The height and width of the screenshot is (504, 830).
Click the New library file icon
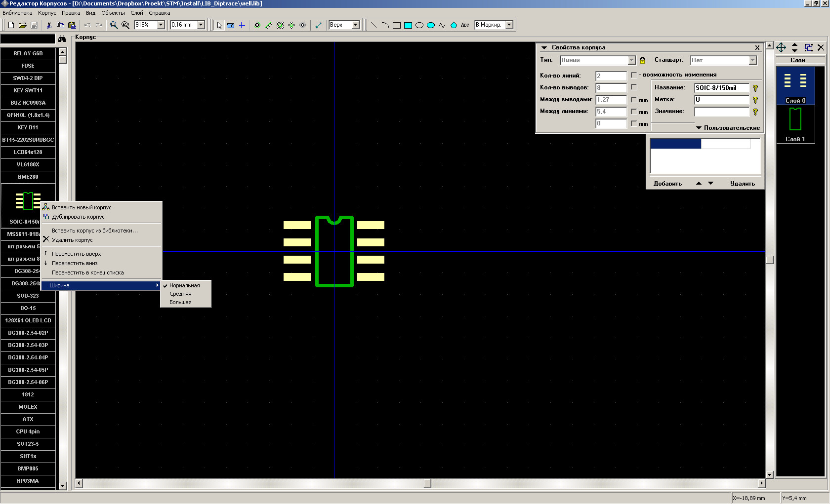[11, 25]
